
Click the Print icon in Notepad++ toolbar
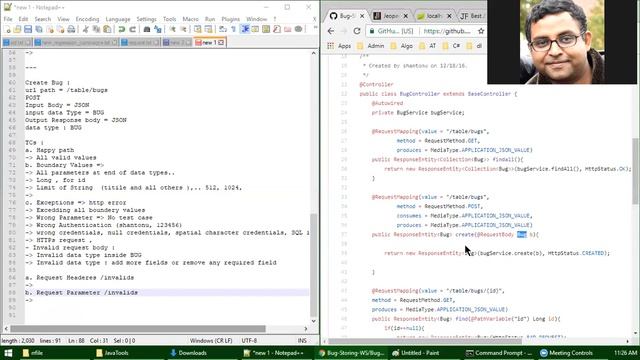(x=71, y=29)
